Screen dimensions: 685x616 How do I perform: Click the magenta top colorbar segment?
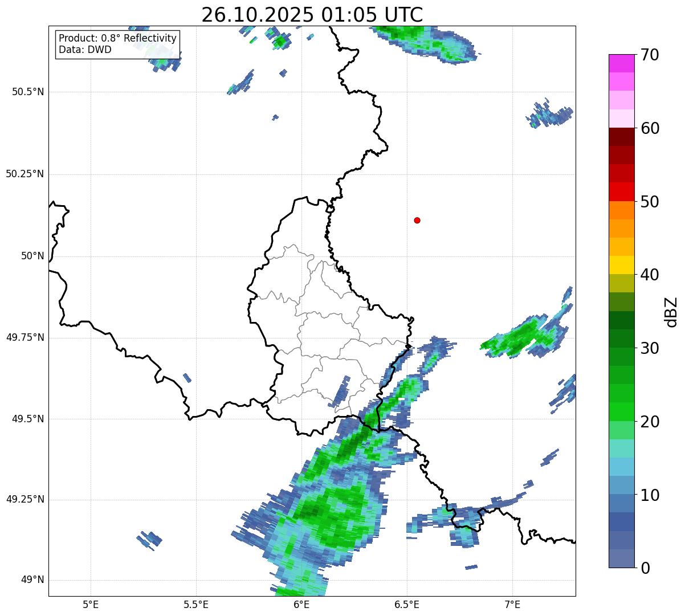pos(622,63)
